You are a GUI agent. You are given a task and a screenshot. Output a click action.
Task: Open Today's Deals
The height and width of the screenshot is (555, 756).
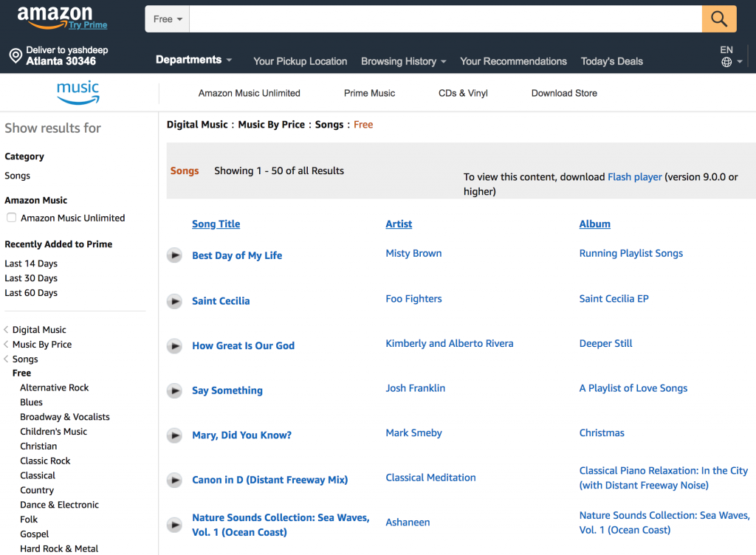612,61
